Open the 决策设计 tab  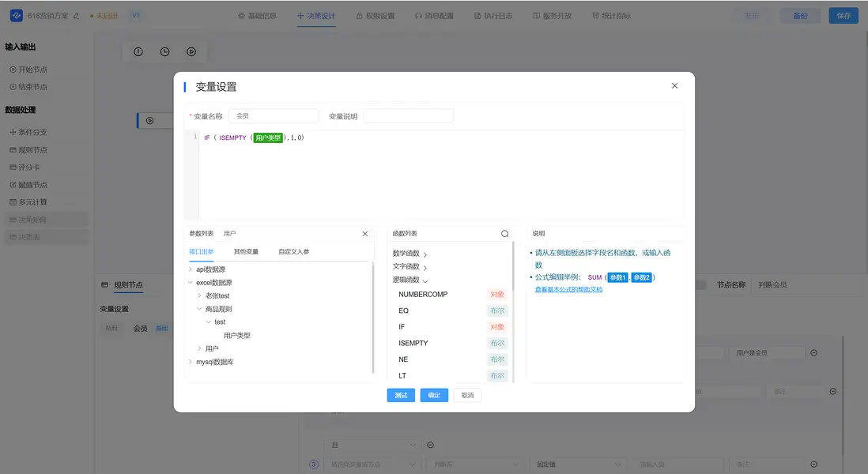(x=316, y=16)
